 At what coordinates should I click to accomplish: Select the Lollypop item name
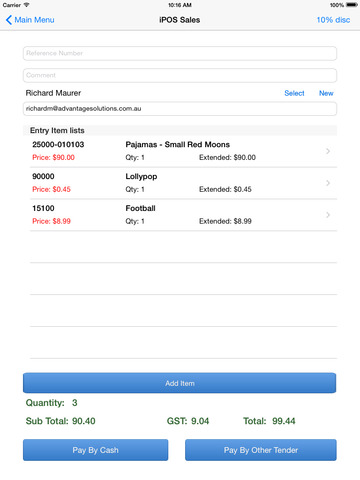141,177
